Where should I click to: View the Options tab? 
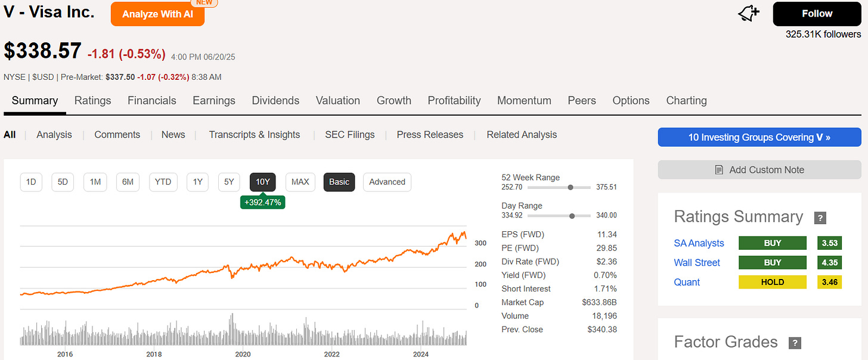[631, 101]
